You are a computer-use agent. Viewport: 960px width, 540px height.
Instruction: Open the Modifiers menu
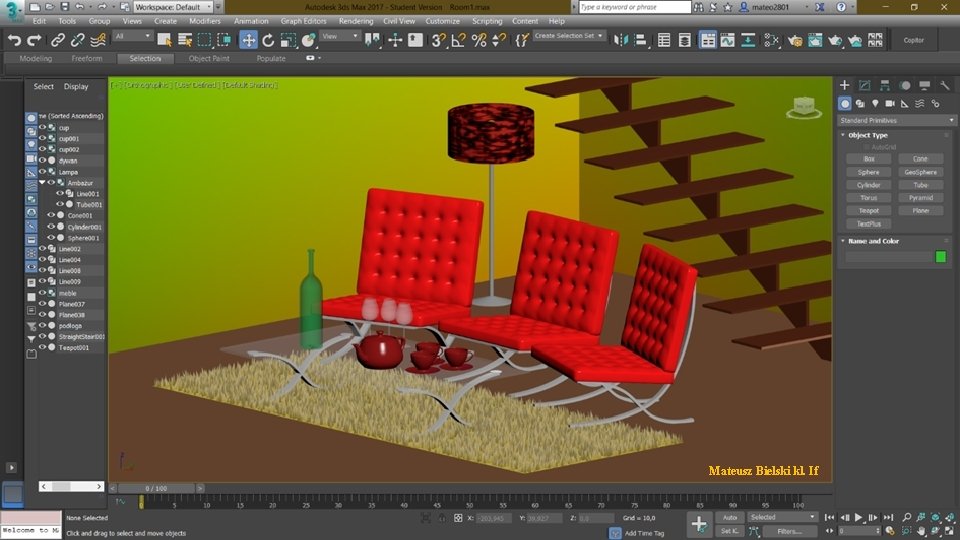pyautogui.click(x=204, y=21)
